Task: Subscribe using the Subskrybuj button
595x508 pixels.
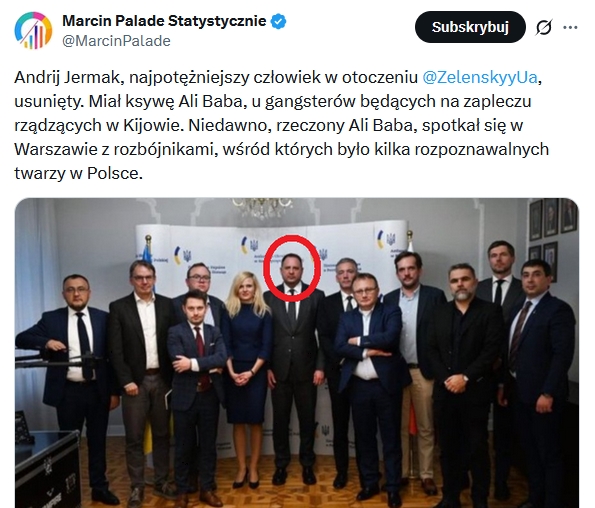Action: coord(470,27)
